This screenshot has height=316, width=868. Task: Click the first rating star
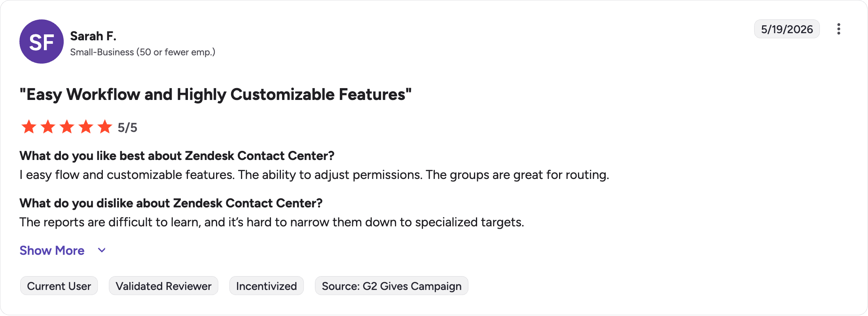tap(29, 127)
